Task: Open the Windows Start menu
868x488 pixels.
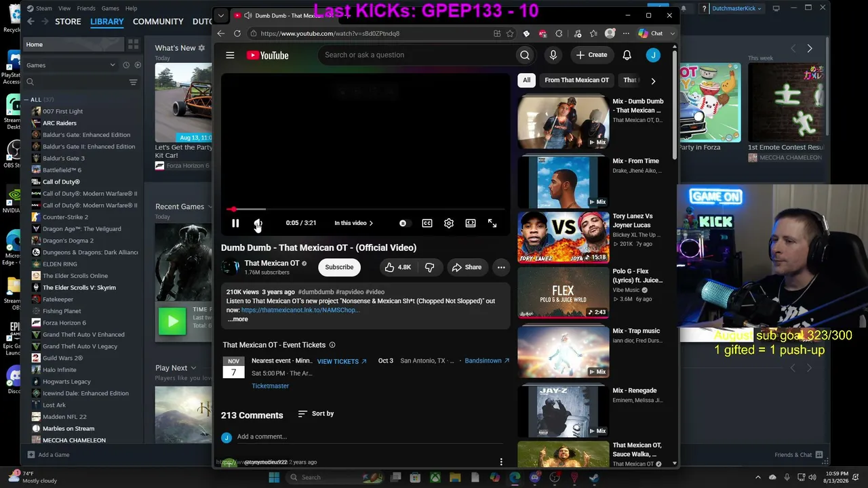Action: pyautogui.click(x=274, y=477)
